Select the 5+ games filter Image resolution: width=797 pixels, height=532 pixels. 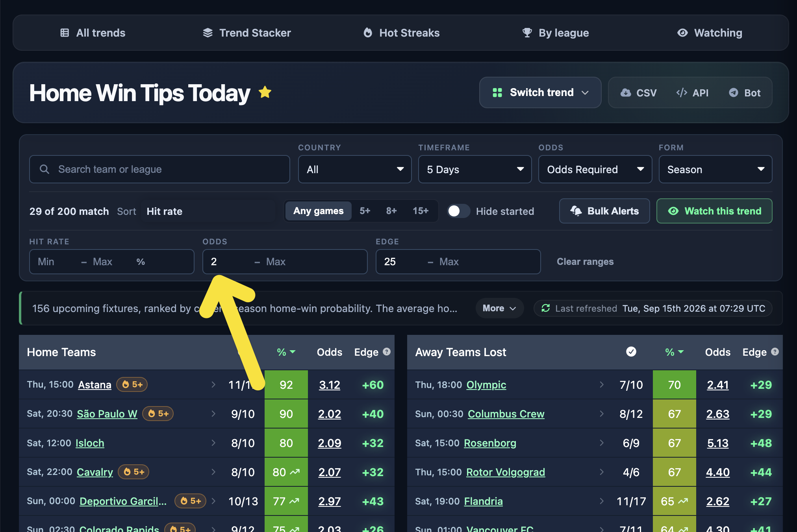click(365, 211)
